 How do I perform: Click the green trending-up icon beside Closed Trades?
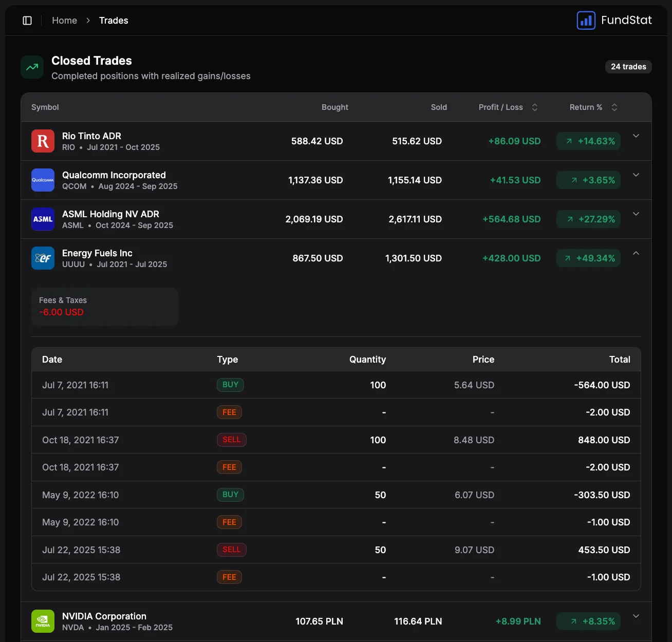[31, 67]
